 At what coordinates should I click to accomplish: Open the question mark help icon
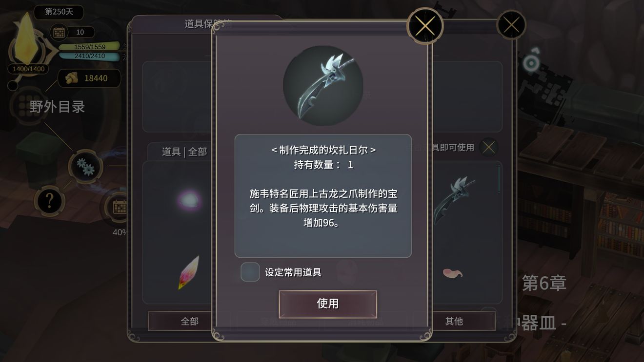click(x=49, y=201)
